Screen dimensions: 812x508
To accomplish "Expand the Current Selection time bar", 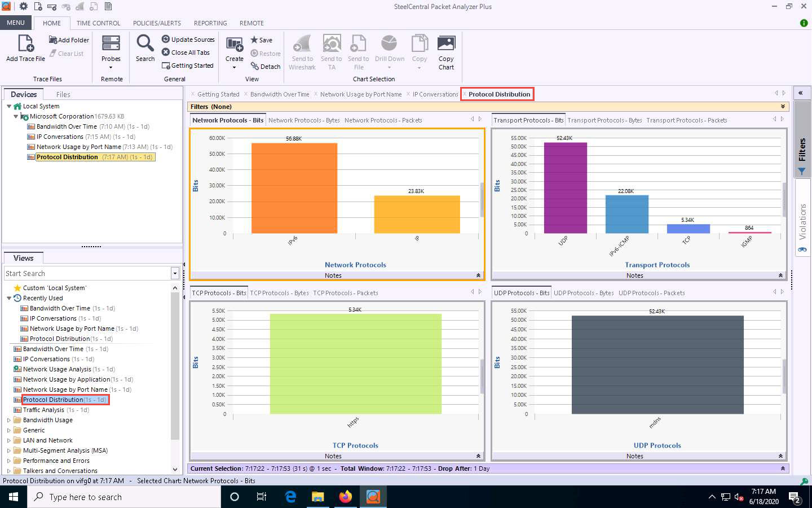I will [783, 468].
